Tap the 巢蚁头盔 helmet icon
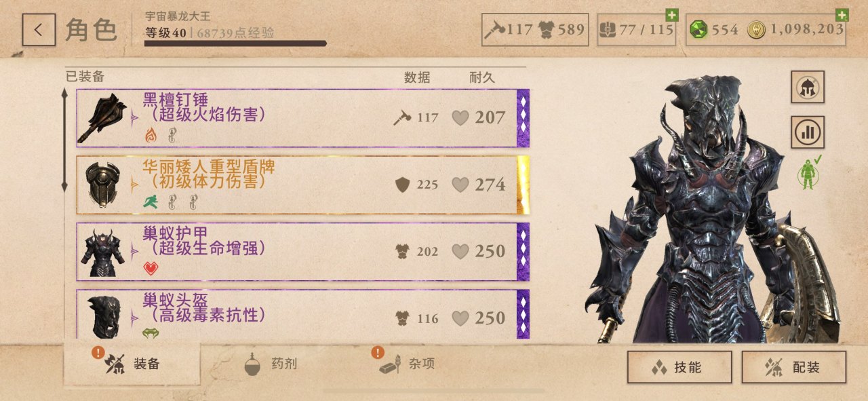 tap(103, 316)
